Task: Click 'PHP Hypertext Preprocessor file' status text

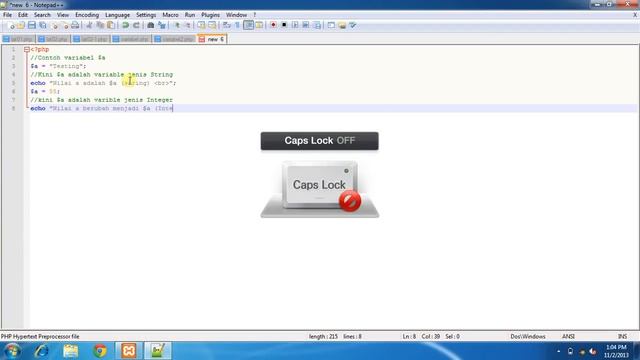Action: pyautogui.click(x=40, y=336)
